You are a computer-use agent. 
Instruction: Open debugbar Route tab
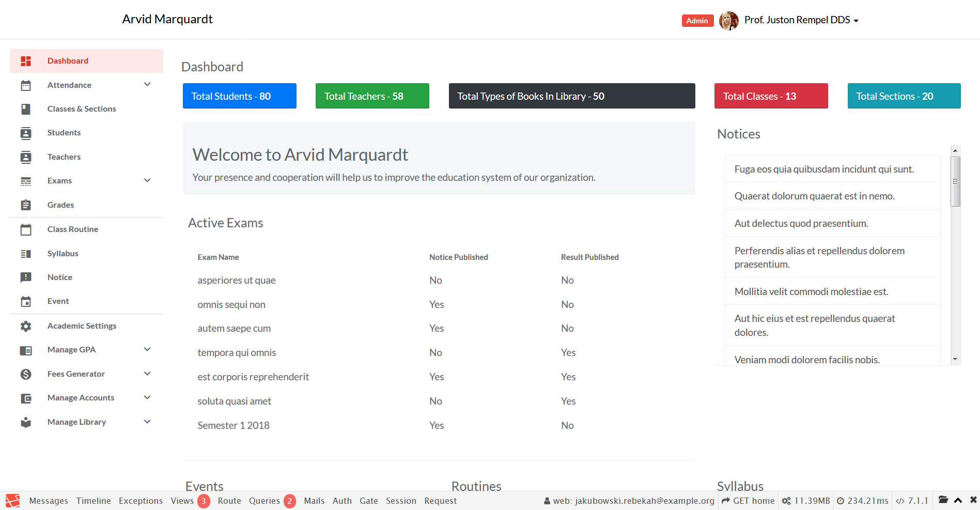pyautogui.click(x=229, y=501)
